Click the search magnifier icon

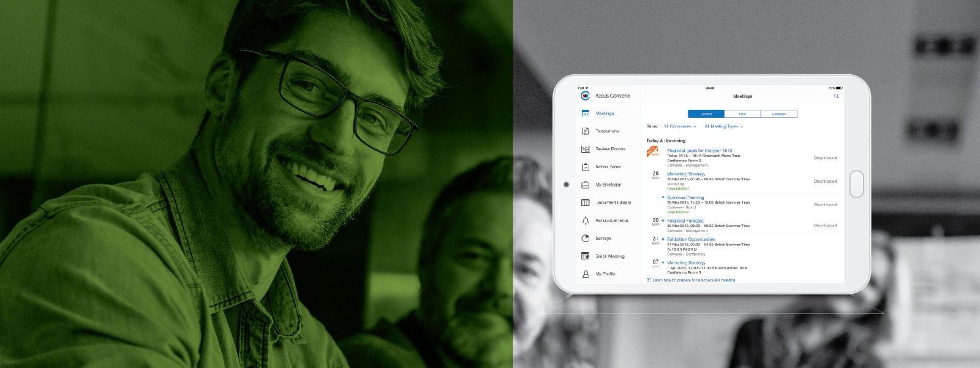836,96
